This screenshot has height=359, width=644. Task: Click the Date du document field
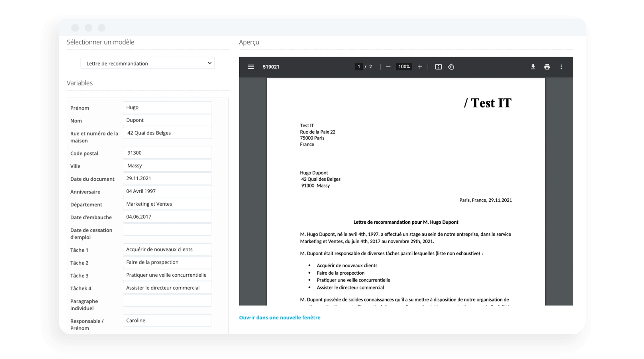(167, 178)
